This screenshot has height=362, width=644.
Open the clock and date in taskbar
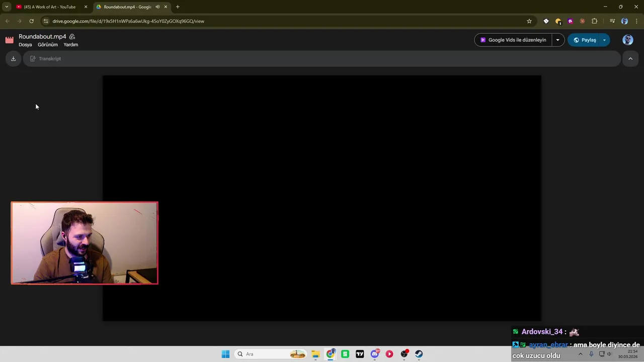pyautogui.click(x=628, y=354)
